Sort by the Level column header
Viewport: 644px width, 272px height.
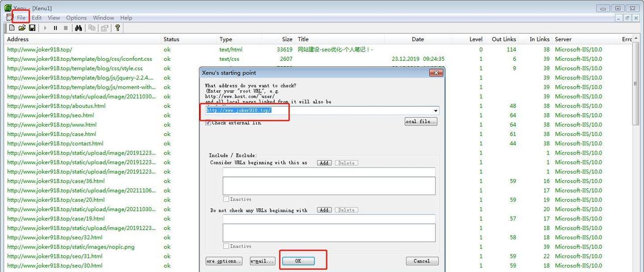[468, 39]
